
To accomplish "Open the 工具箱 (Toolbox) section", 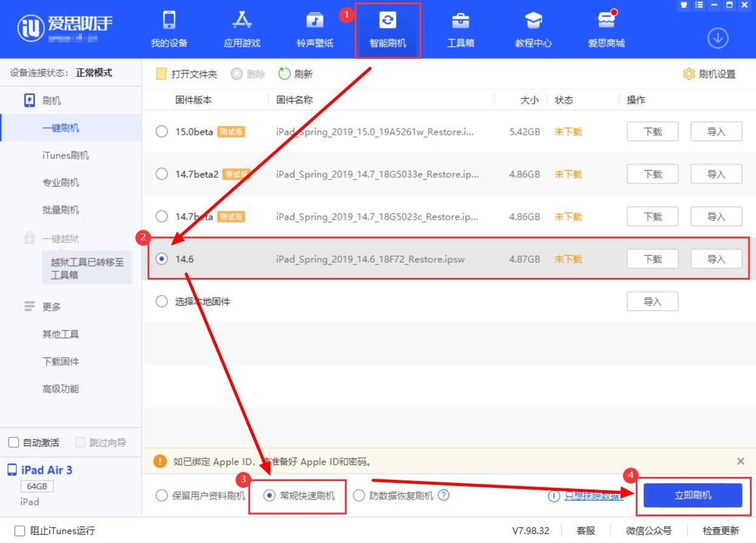I will [460, 29].
